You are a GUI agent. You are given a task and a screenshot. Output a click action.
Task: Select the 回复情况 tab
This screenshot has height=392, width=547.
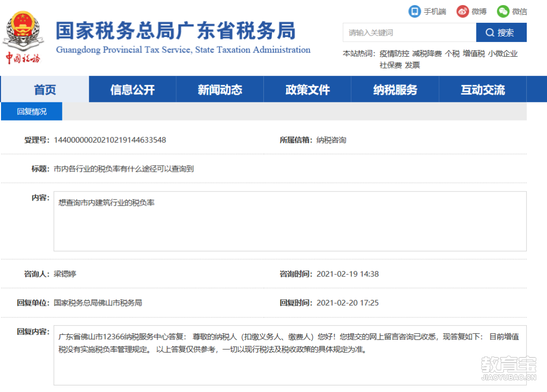point(32,111)
